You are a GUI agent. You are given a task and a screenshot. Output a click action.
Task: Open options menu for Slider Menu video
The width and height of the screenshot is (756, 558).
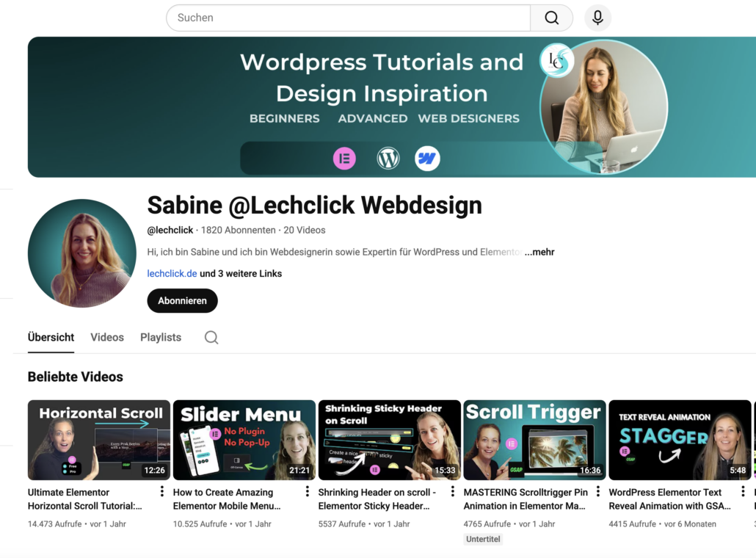308,492
